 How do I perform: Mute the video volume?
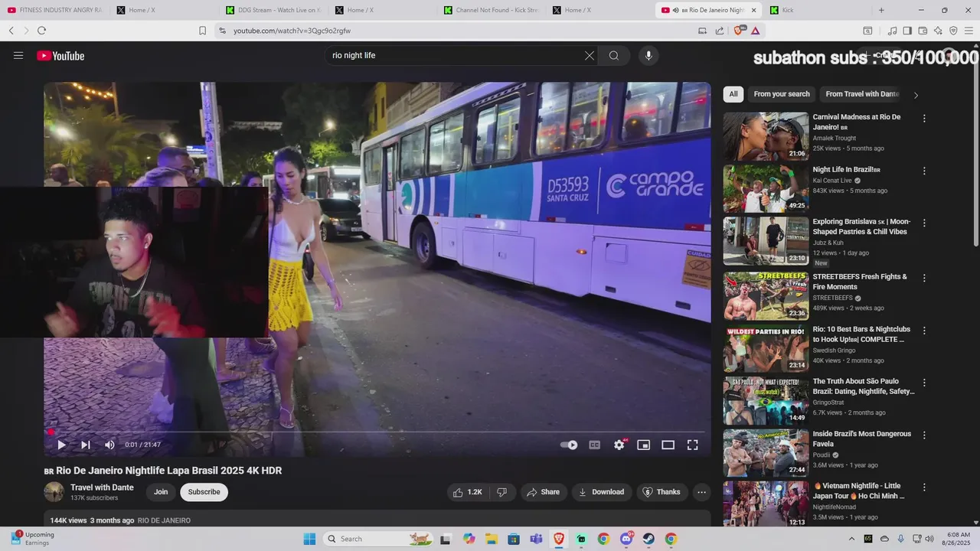[109, 445]
